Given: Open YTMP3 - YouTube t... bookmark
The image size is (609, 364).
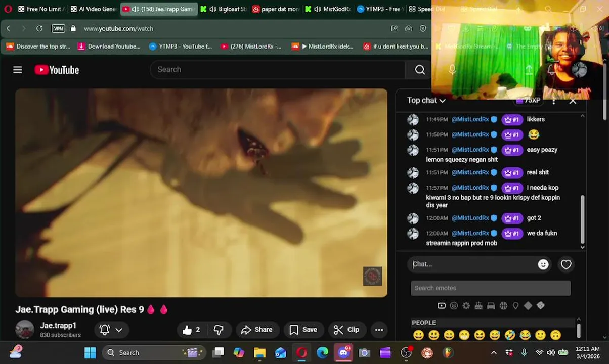Looking at the screenshot, I should (x=181, y=47).
